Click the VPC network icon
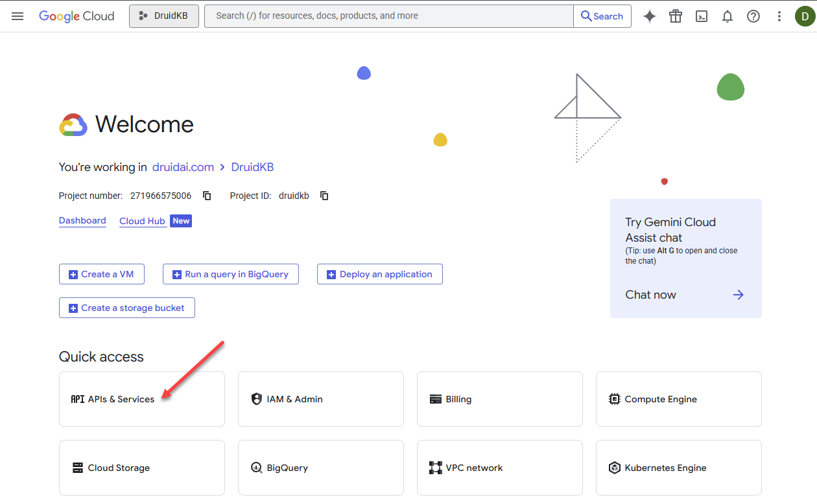 point(436,468)
